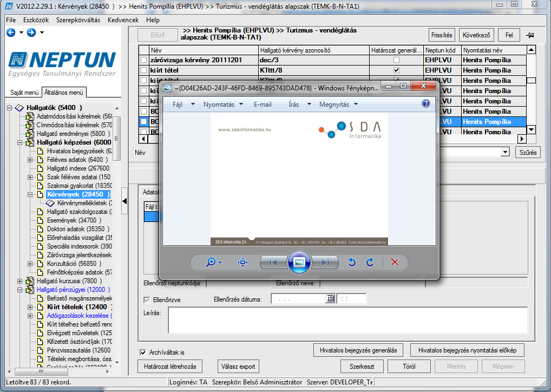Tick the záróvizsga kérvény row checkbox
The image size is (551, 392).
pos(144,60)
